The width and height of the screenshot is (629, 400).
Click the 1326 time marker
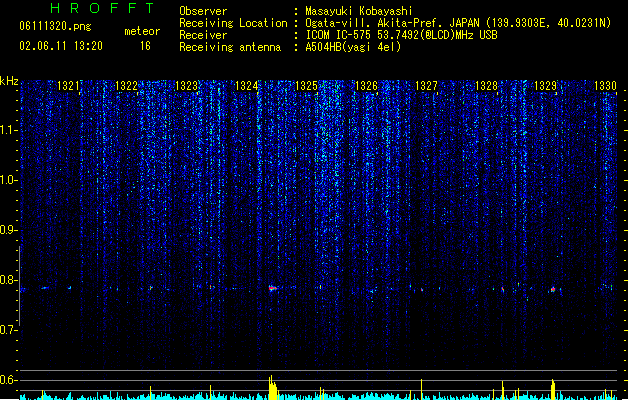pos(366,86)
